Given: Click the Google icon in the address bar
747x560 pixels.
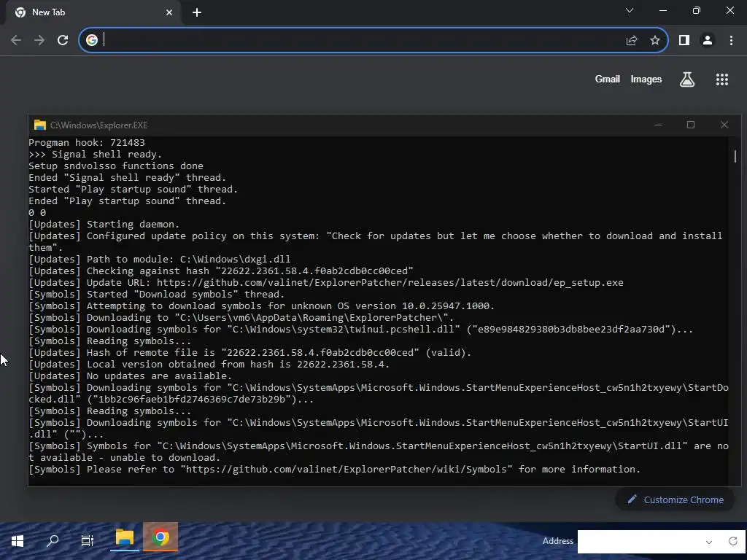Looking at the screenshot, I should (92, 41).
